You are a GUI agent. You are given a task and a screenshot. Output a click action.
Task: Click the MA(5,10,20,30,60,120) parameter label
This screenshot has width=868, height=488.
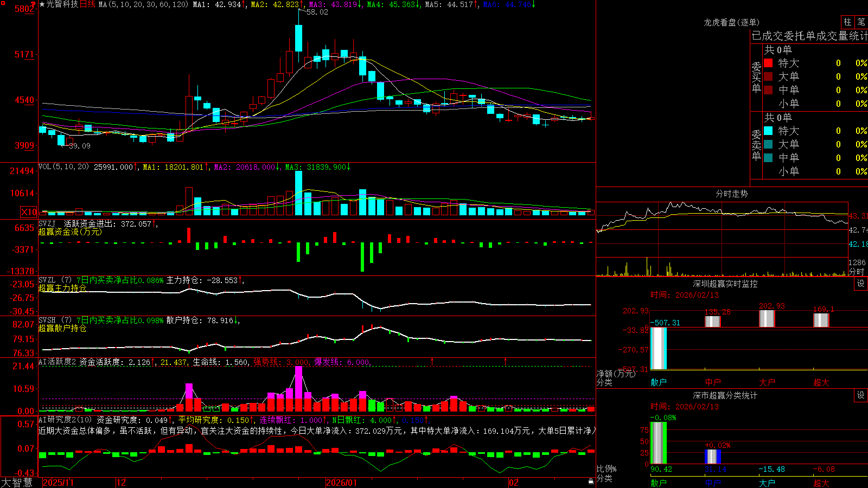[143, 4]
